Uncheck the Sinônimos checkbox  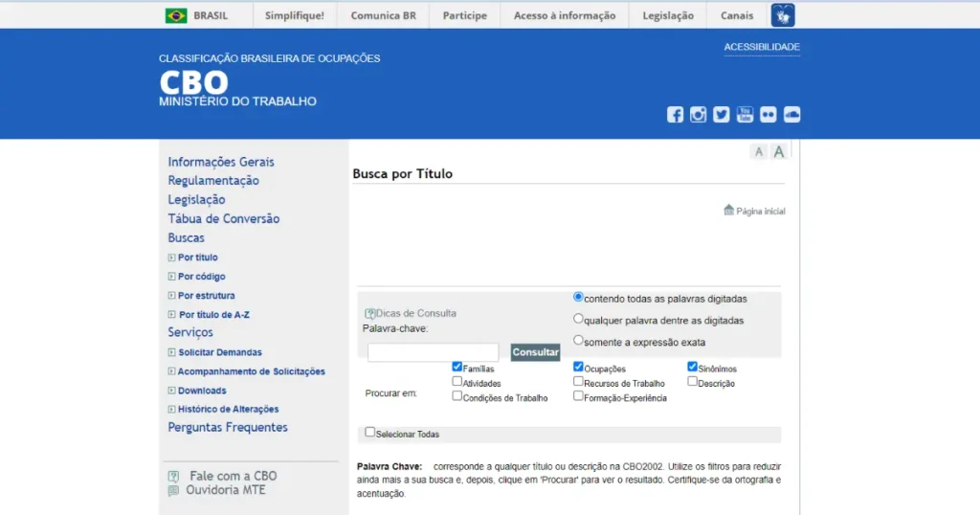(x=693, y=367)
